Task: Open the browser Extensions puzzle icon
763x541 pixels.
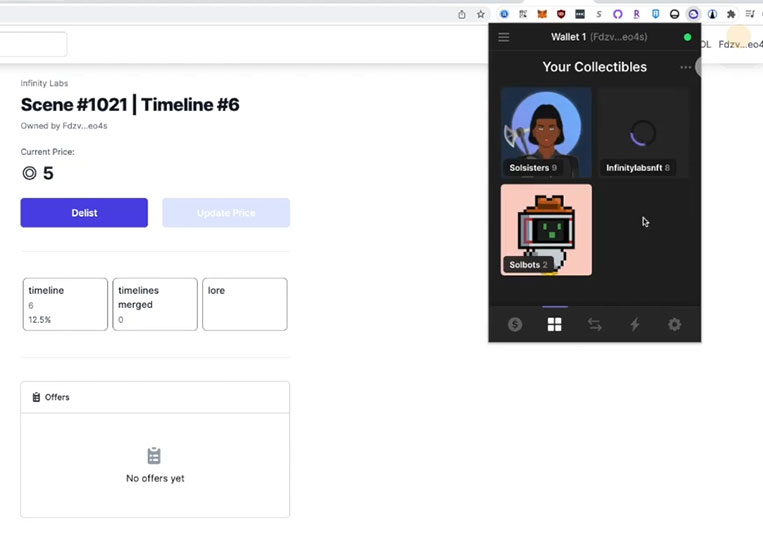Action: [731, 15]
